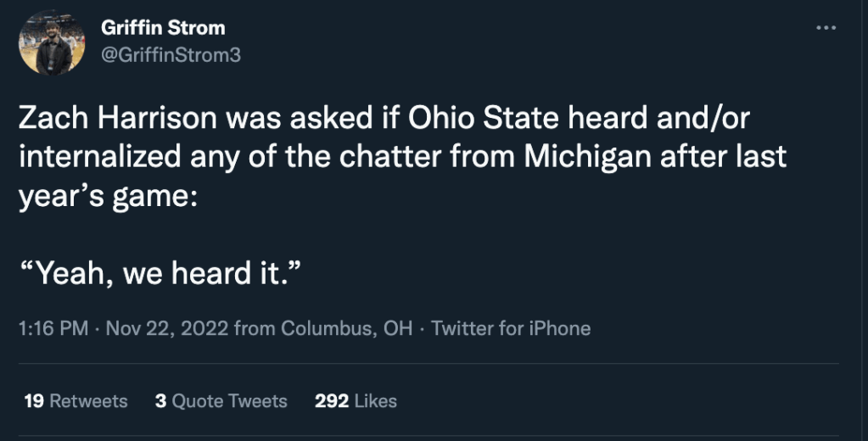Screen dimensions: 868x441
Task: Show the 292 Likes list
Action: click(356, 400)
